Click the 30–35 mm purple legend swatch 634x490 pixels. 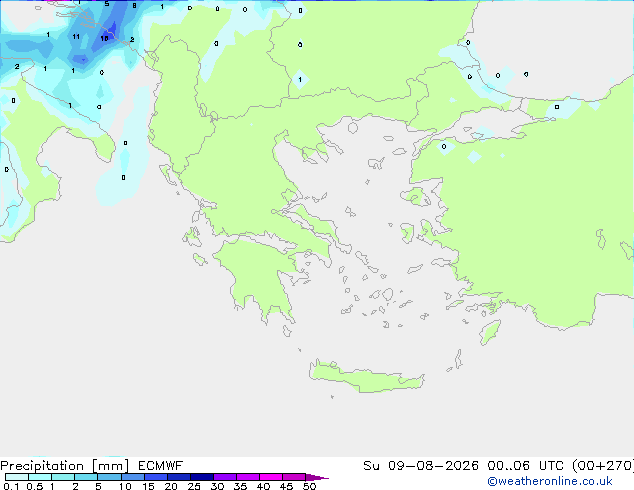(x=225, y=477)
